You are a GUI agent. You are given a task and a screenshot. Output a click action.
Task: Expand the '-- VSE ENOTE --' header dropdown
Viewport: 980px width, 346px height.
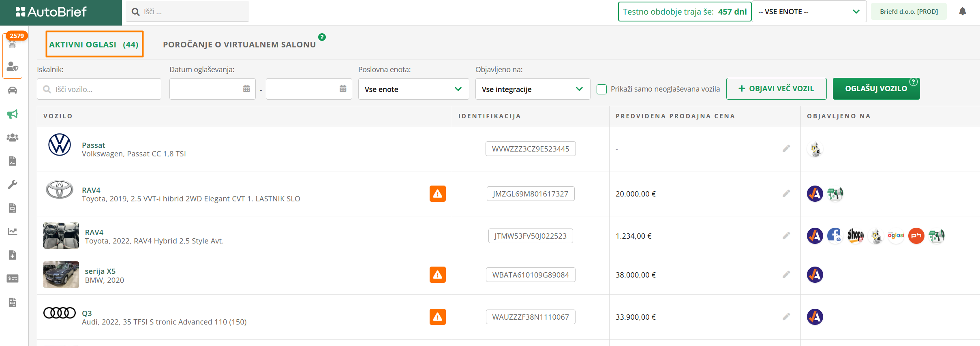point(809,12)
